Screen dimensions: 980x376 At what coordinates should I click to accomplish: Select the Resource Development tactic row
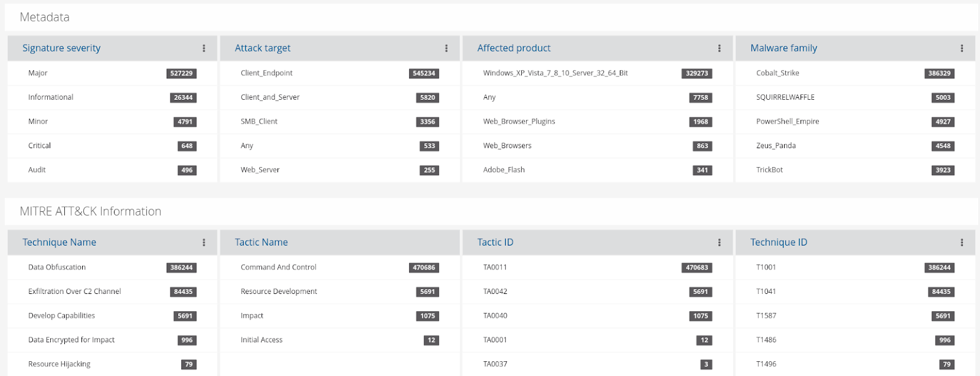pyautogui.click(x=340, y=291)
